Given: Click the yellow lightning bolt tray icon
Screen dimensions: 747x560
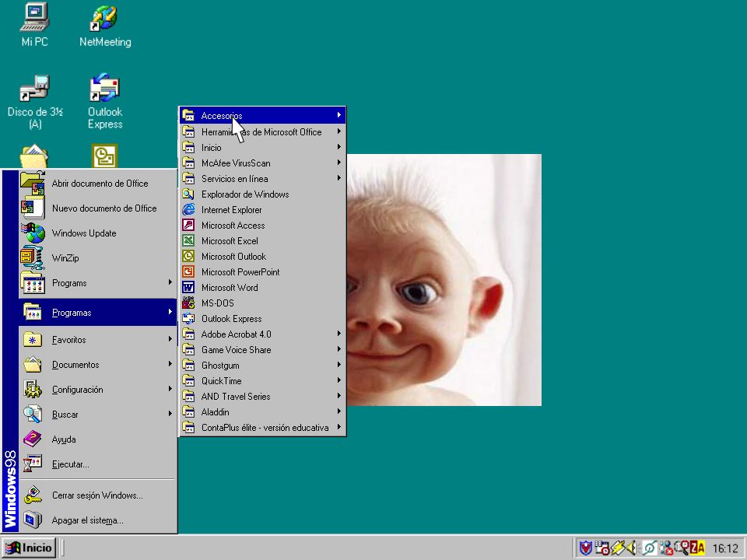Looking at the screenshot, I should [x=618, y=548].
